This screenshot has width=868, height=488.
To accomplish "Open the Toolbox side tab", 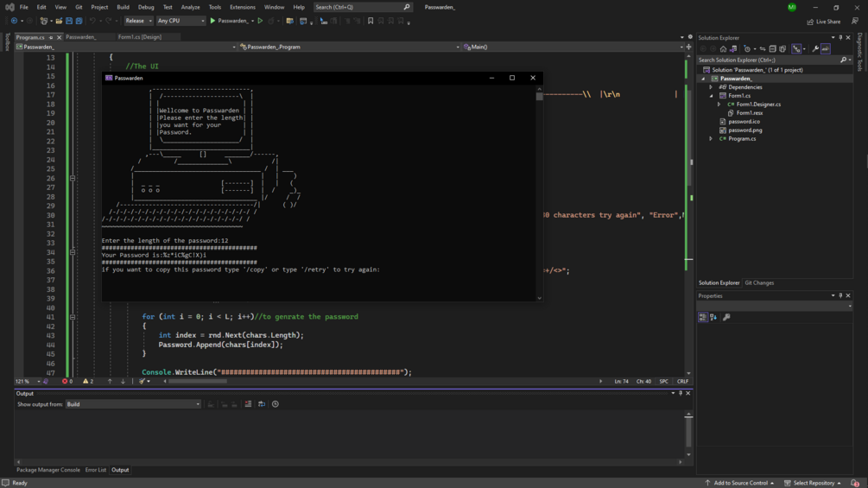I will point(7,42).
